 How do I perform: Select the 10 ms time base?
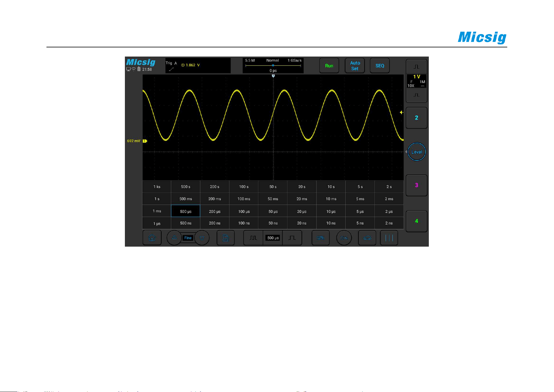click(x=331, y=199)
